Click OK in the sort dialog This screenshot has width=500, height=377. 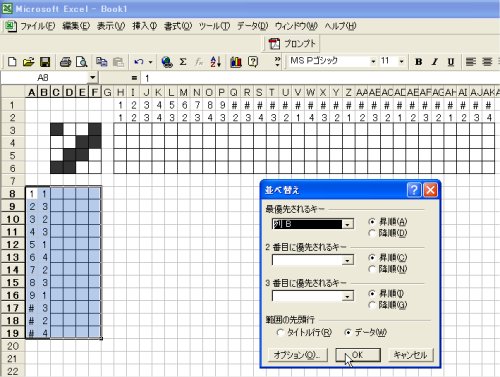coord(358,355)
